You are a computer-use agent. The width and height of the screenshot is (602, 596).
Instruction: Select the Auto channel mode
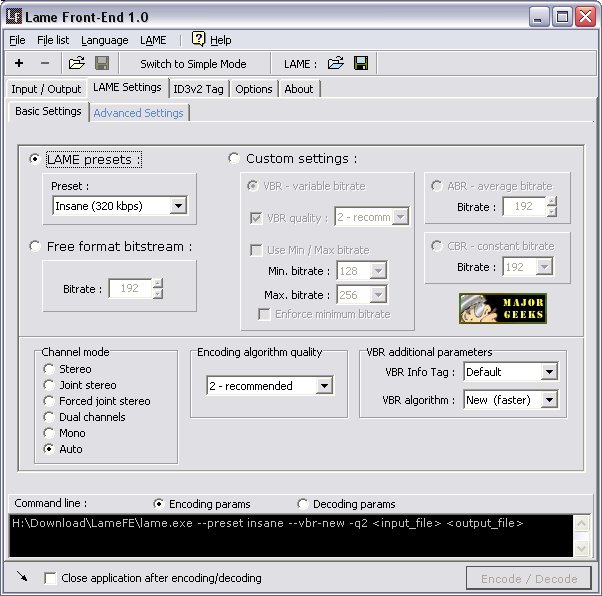point(49,449)
